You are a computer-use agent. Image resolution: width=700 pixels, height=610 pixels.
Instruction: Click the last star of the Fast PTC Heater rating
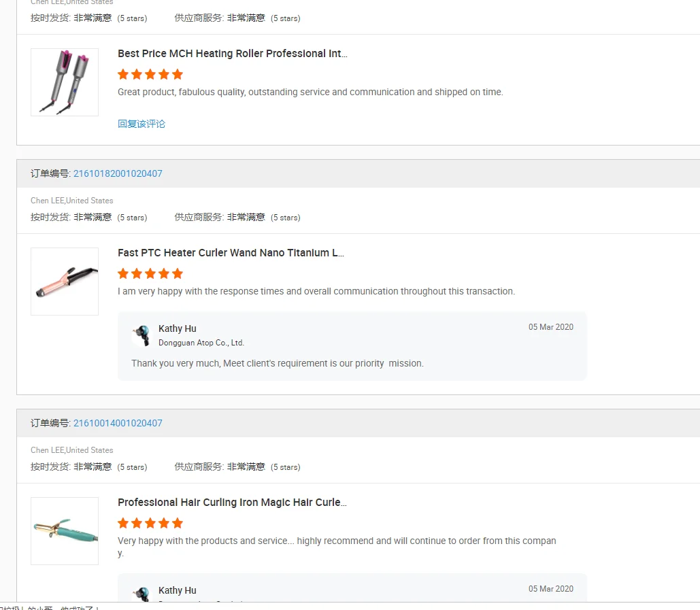[x=178, y=273]
